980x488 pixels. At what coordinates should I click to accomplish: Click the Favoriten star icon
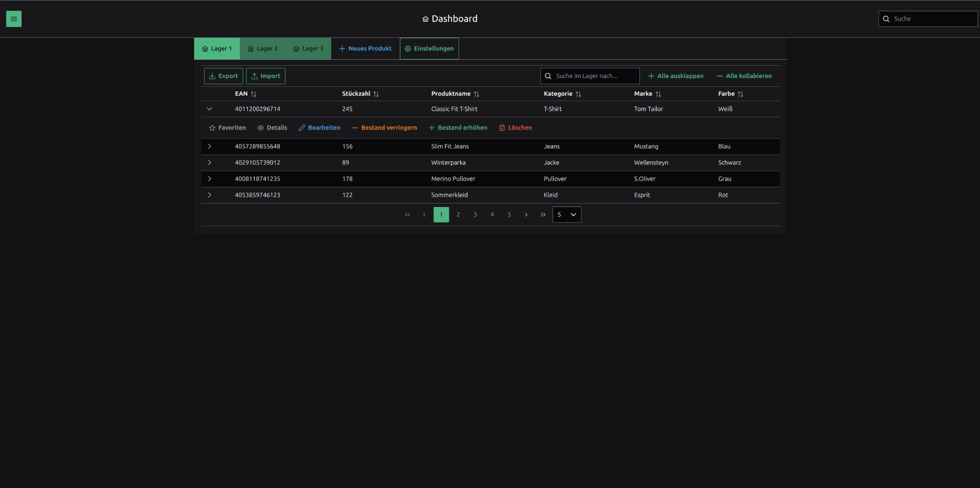pyautogui.click(x=212, y=128)
